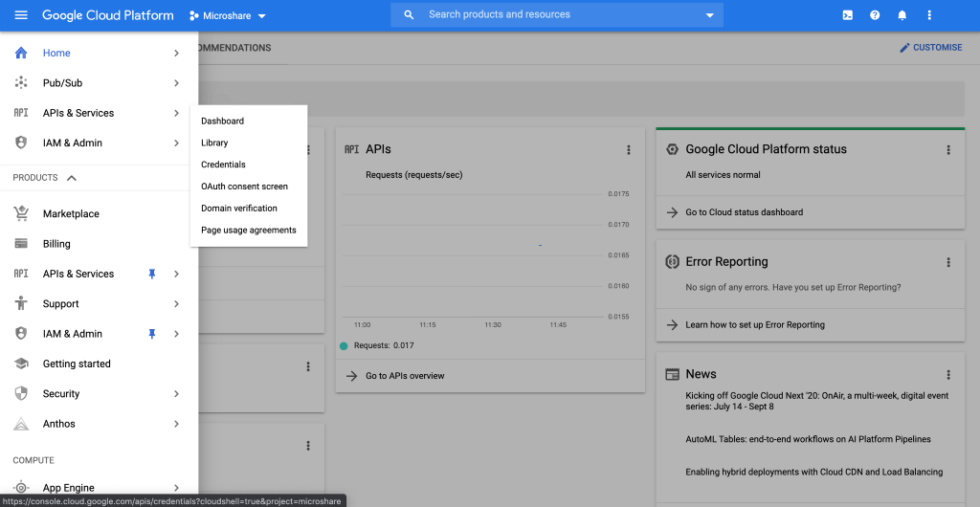Click the CUSTOMISE button
Viewport: 980px width, 507px height.
(930, 47)
